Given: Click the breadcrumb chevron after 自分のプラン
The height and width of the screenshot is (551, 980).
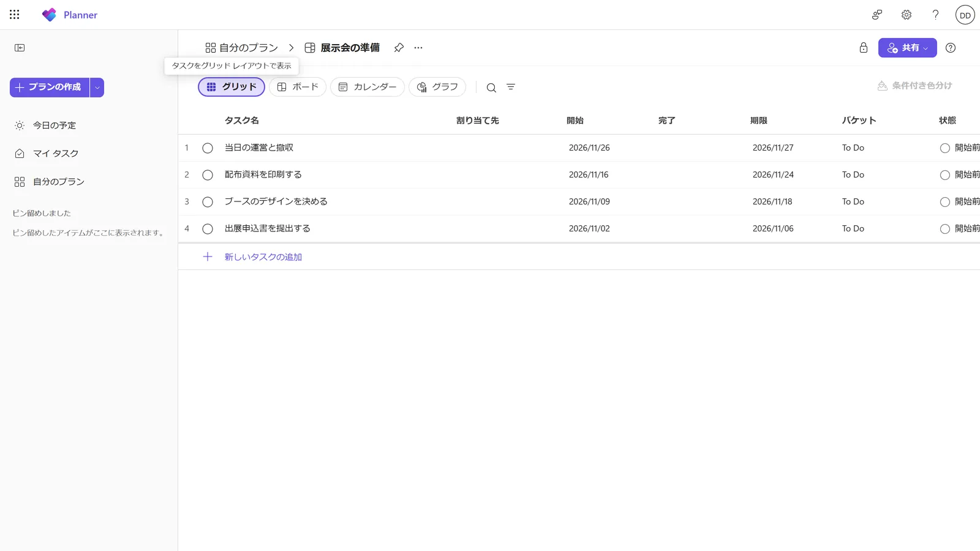Looking at the screenshot, I should pos(292,48).
